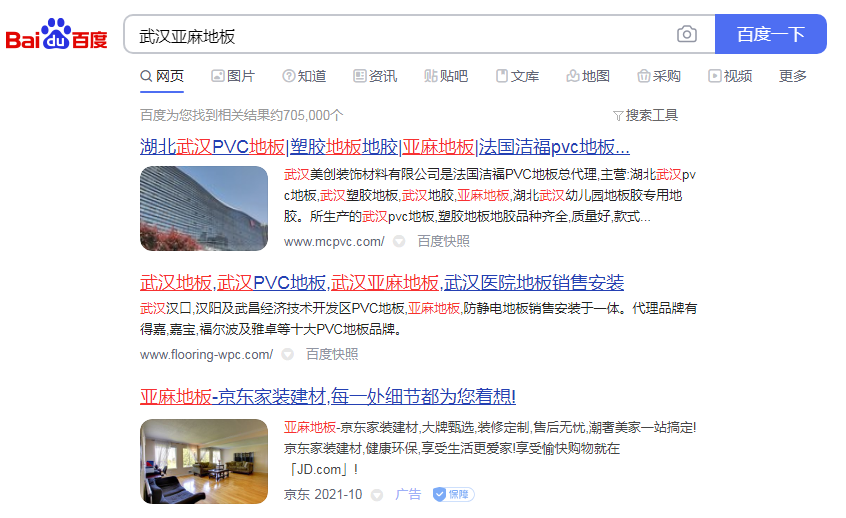Open living room thumbnail of JD result
The image size is (846, 518).
pyautogui.click(x=204, y=461)
